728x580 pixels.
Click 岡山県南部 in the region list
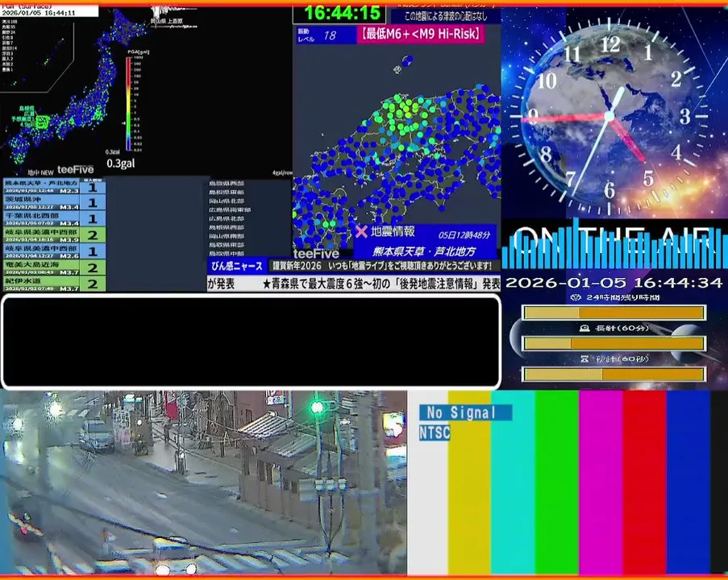point(226,236)
